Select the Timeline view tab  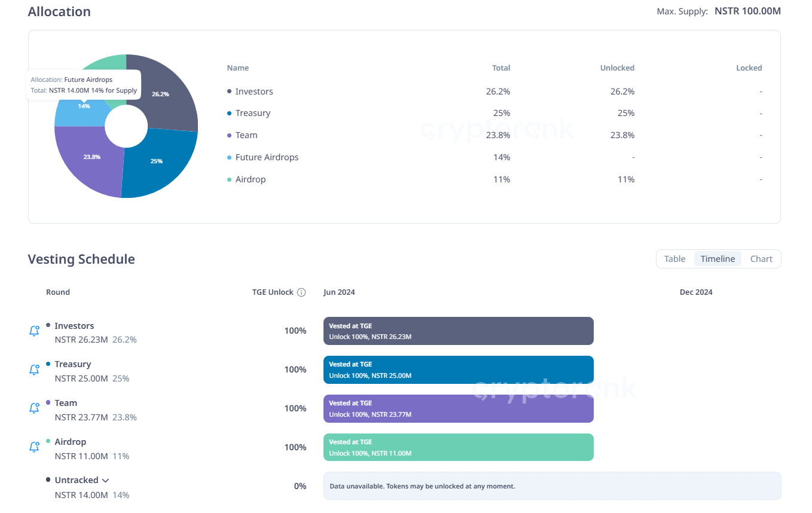click(x=718, y=259)
